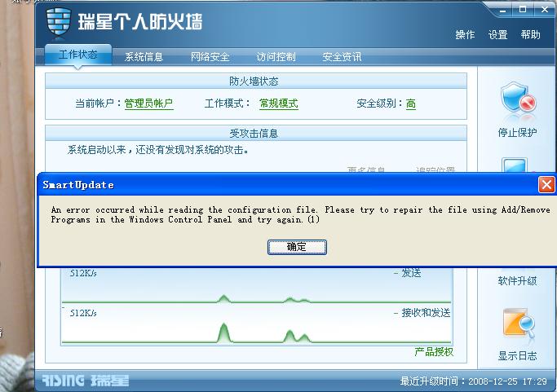The height and width of the screenshot is (392, 557).
Task: Click the partially hidden upgrade monitor icon
Action: tap(514, 165)
